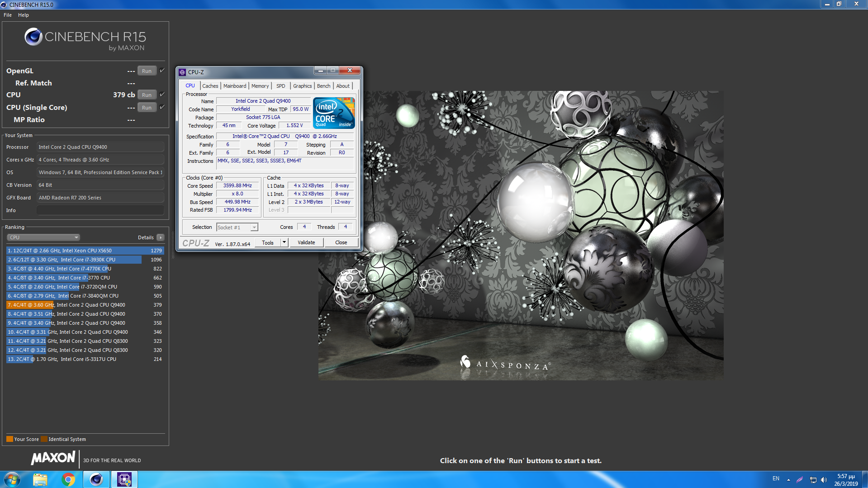Screen dimensions: 868x488
Task: Expand the Tools dropdown arrow in CPU-Z
Action: pyautogui.click(x=284, y=243)
